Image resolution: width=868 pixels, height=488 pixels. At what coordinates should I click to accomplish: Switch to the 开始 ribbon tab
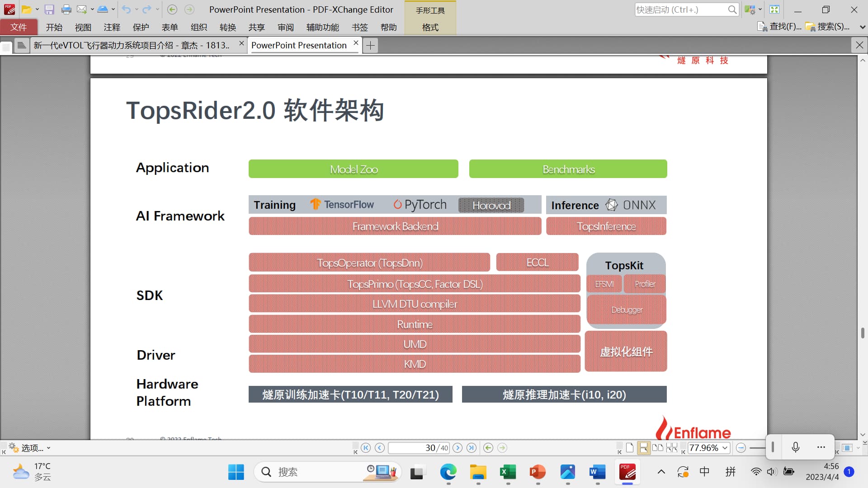(54, 27)
